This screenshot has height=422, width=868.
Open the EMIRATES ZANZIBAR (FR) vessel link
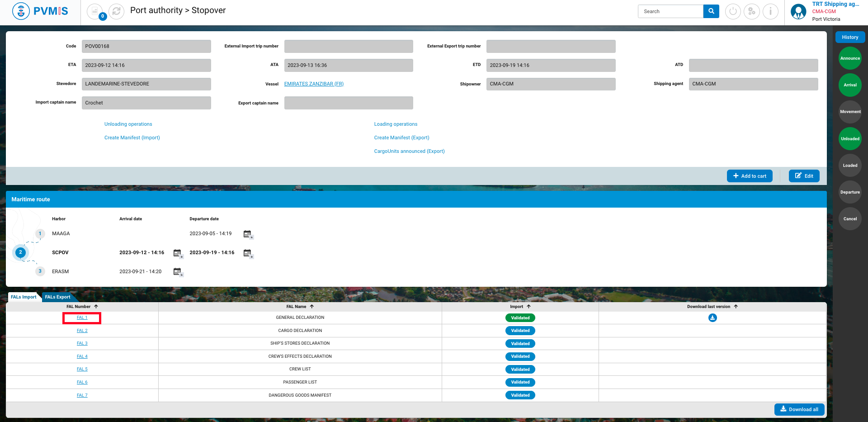tap(314, 84)
